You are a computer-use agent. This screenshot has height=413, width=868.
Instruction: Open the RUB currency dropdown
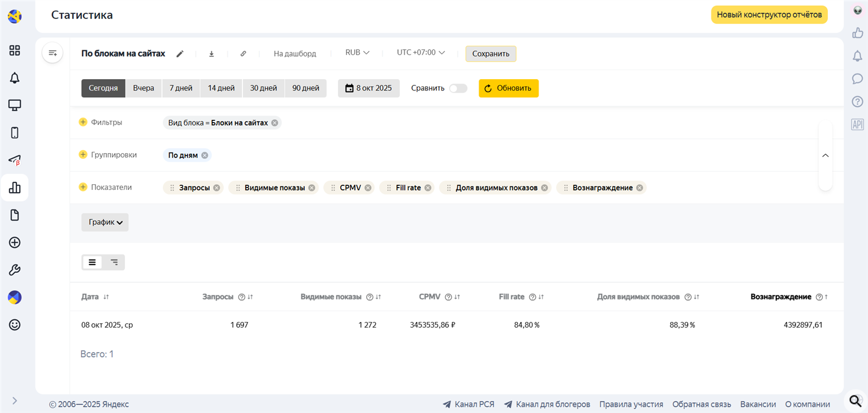(x=357, y=53)
